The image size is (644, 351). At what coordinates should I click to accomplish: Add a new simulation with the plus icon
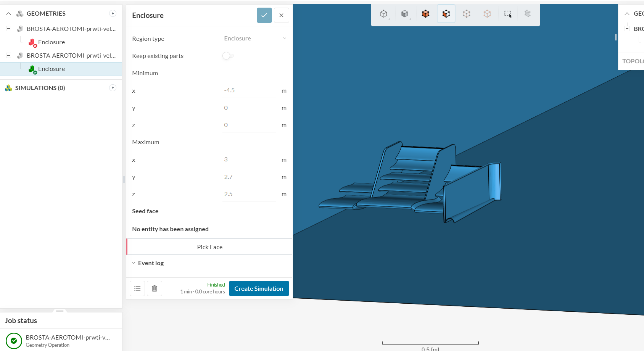[113, 88]
